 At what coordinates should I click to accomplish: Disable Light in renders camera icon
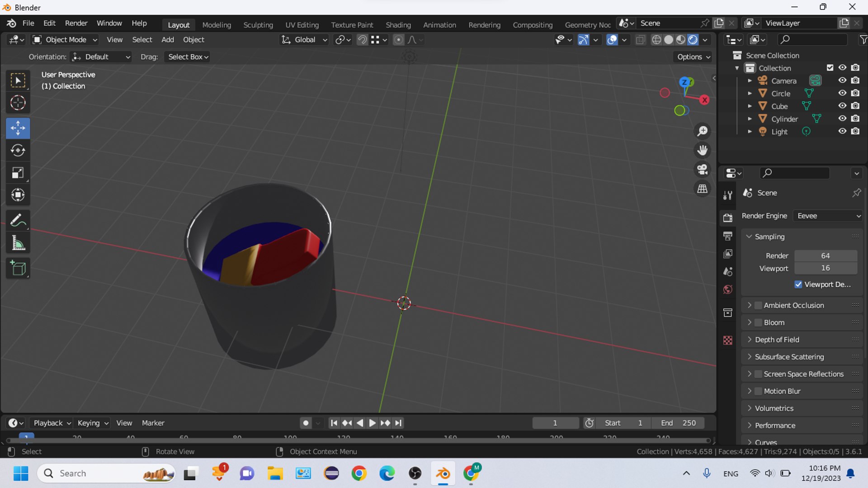tap(855, 131)
